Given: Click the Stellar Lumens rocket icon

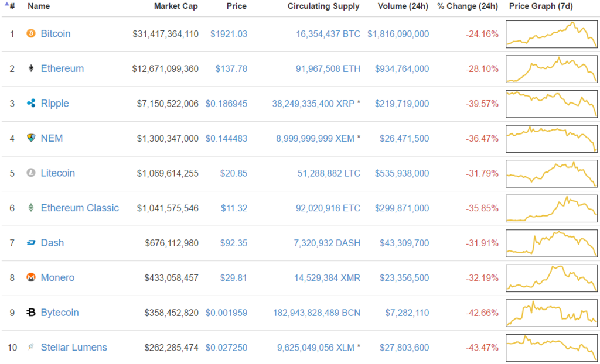Looking at the screenshot, I should (x=30, y=347).
